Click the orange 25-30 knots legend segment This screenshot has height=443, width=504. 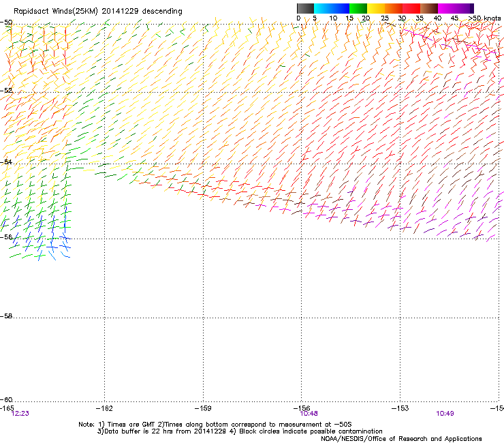click(394, 8)
